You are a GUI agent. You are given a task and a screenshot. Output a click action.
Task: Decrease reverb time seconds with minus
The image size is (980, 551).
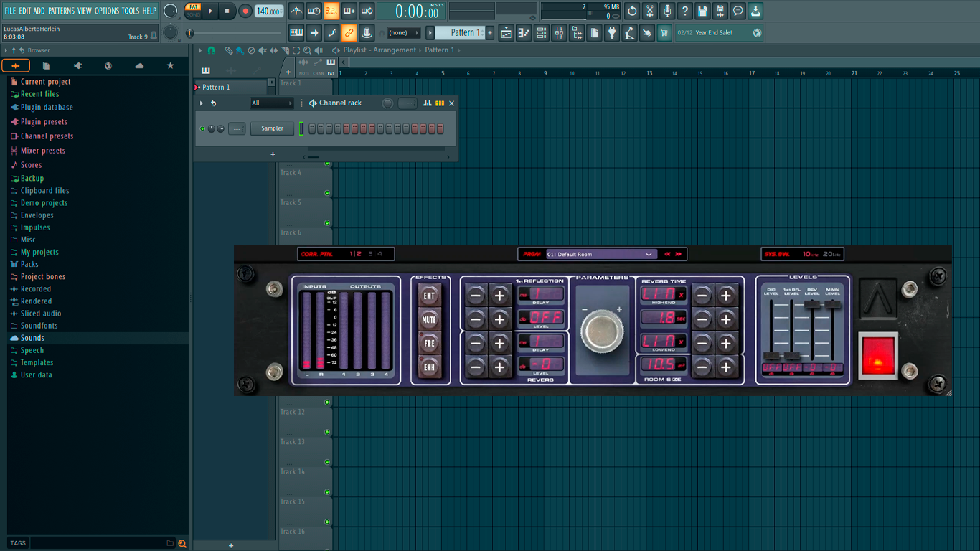[x=703, y=319]
